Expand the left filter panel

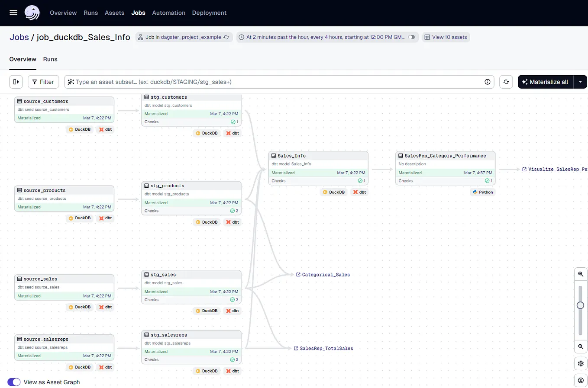(16, 82)
